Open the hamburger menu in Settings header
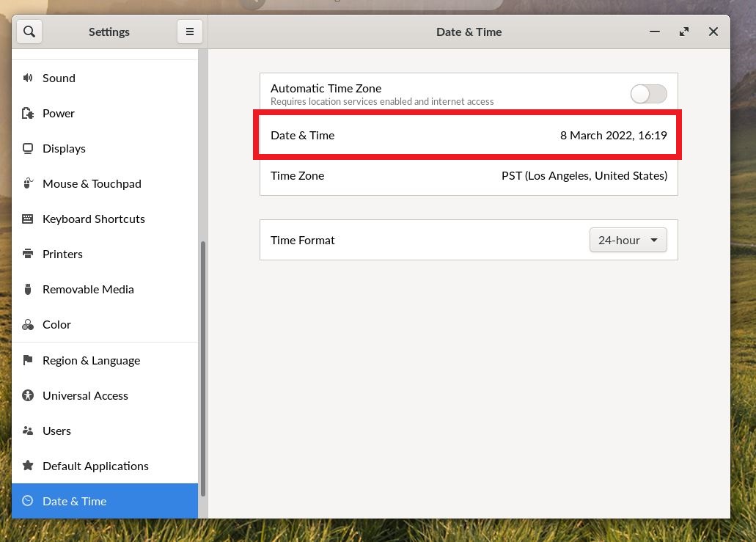Screen dimensions: 756x542 (189, 32)
